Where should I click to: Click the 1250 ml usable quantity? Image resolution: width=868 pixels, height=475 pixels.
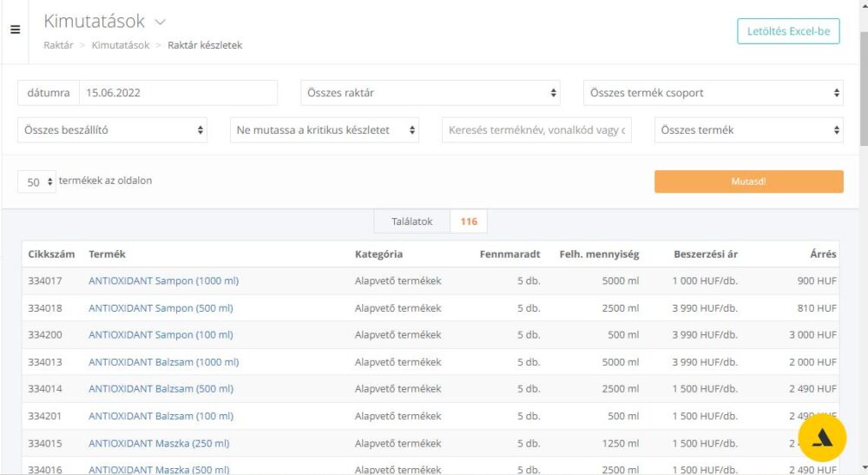(x=621, y=443)
